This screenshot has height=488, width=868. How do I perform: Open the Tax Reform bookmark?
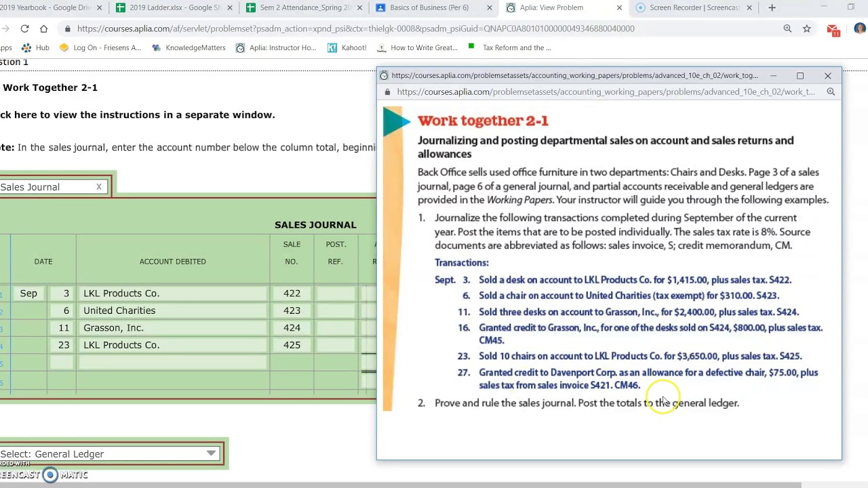click(509, 47)
